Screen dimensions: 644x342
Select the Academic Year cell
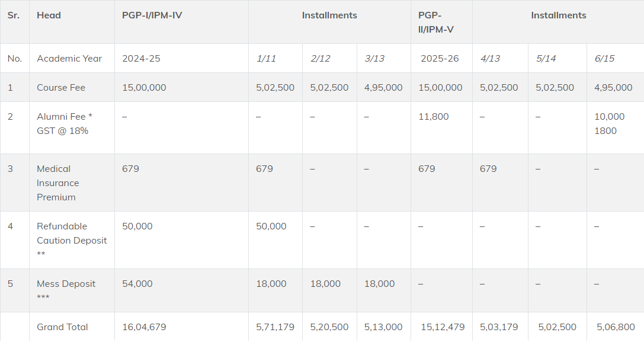tap(69, 59)
